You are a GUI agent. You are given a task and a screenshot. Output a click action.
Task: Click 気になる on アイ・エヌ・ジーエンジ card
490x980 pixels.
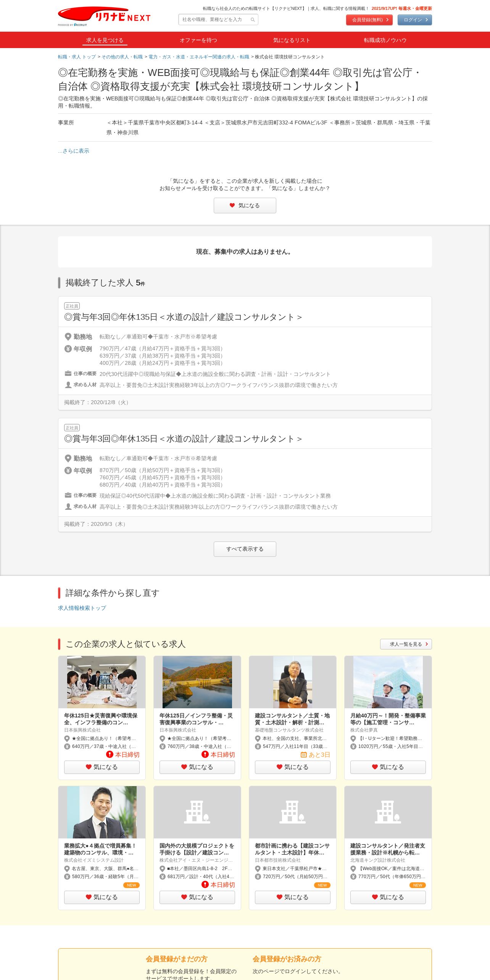click(x=197, y=897)
